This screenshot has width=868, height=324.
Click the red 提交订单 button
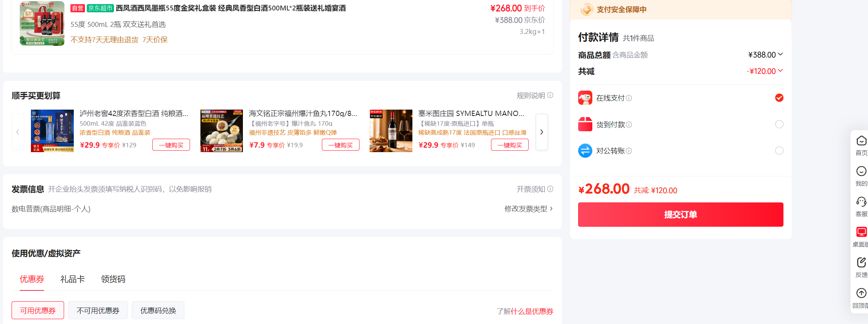coord(681,214)
